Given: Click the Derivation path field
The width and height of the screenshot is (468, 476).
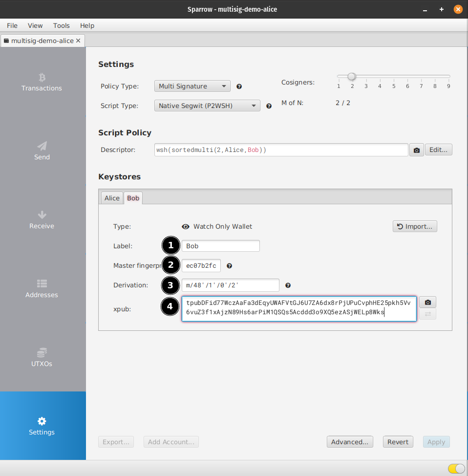Looking at the screenshot, I should pyautogui.click(x=231, y=285).
